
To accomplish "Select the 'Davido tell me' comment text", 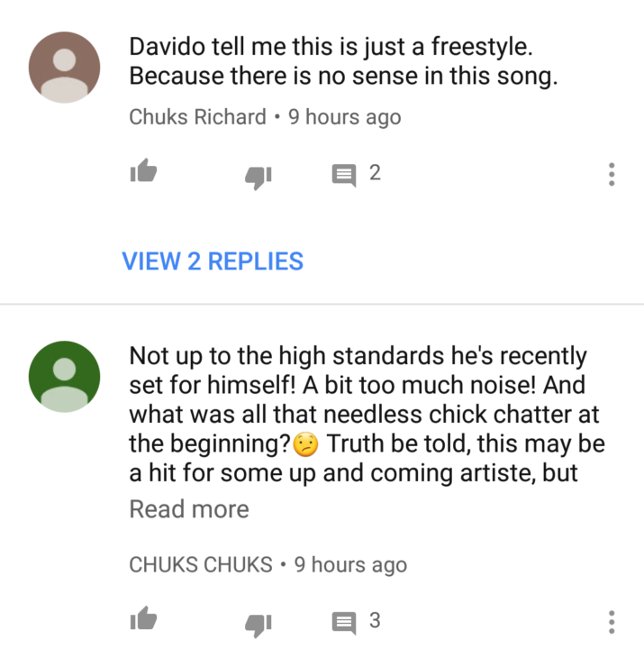I will click(343, 61).
